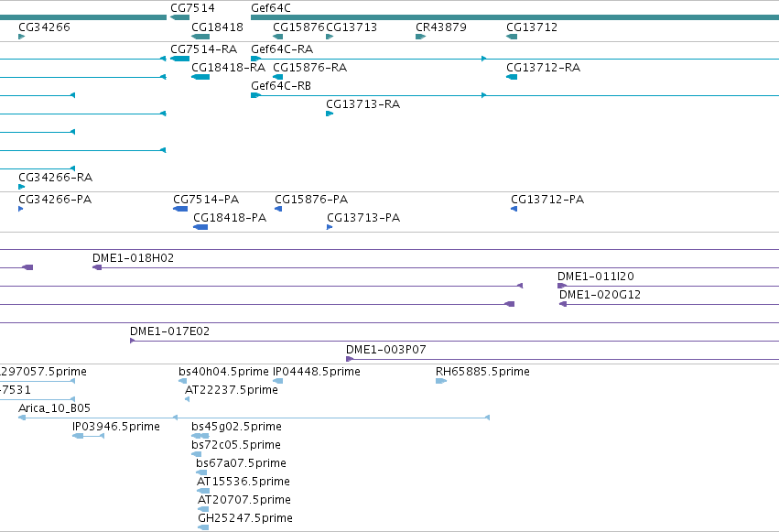The height and width of the screenshot is (532, 779).
Task: Select EST AT20707.5prime
Action: (244, 500)
